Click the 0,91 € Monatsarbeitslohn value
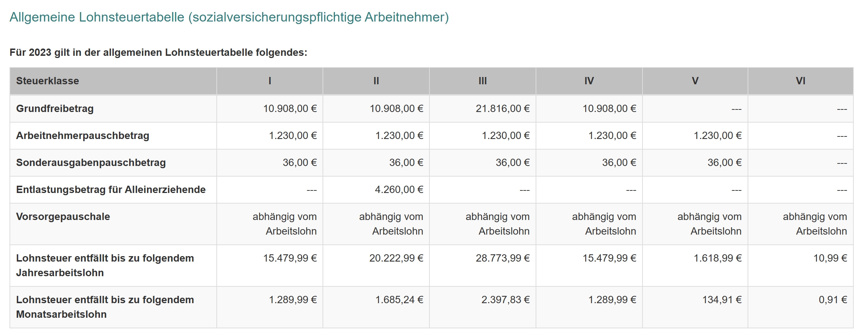868x336 pixels. (x=833, y=300)
